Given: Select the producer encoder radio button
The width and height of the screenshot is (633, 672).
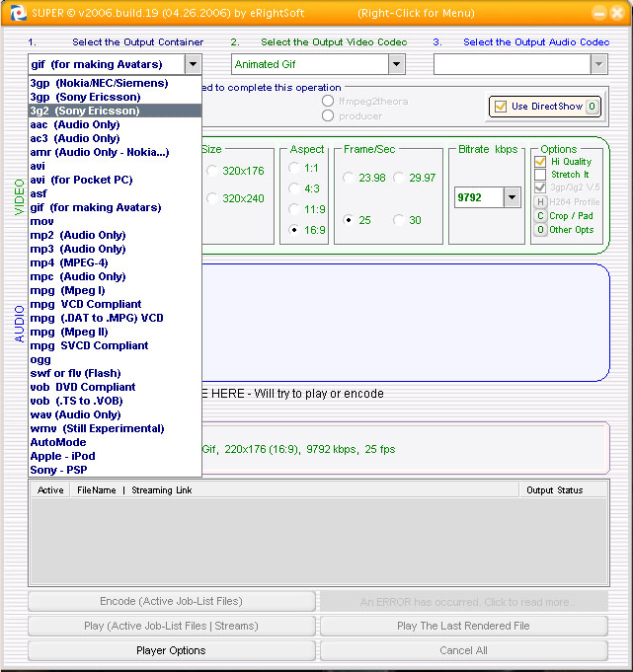Looking at the screenshot, I should point(328,115).
